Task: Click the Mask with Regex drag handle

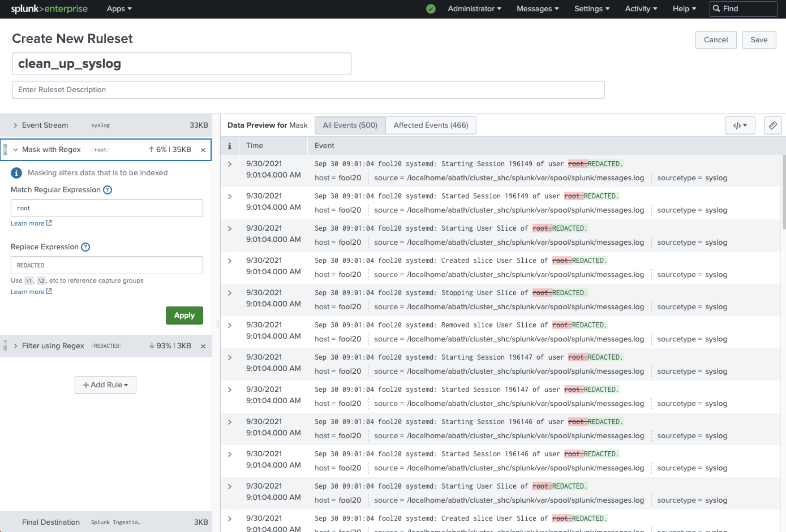Action: [x=5, y=149]
